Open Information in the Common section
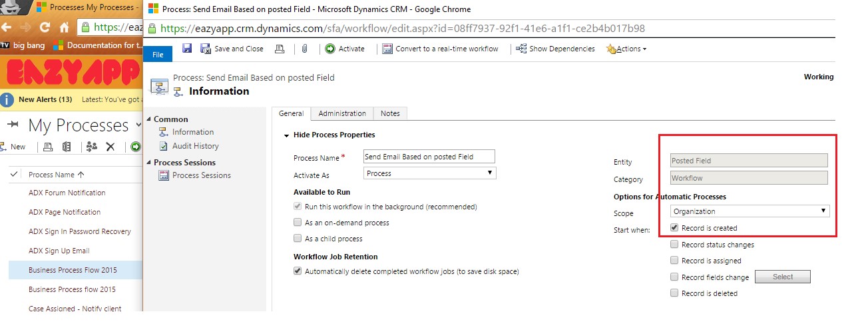Viewport: 868px width, 324px height. tap(193, 132)
